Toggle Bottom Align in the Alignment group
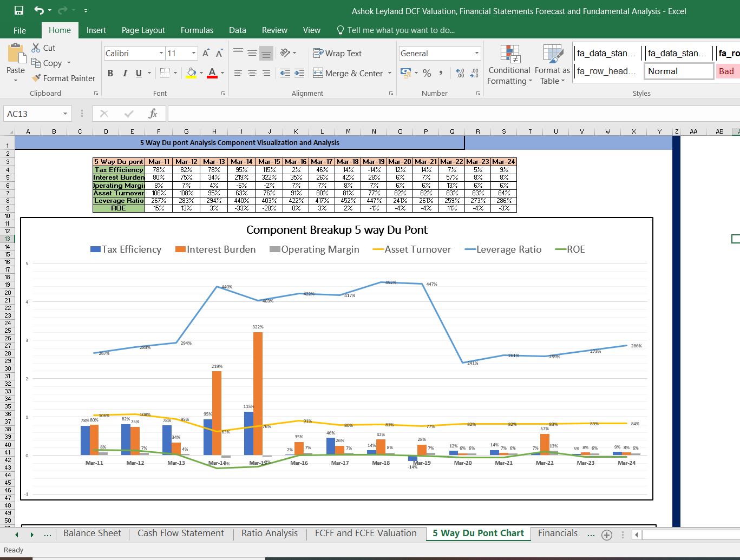 (266, 52)
